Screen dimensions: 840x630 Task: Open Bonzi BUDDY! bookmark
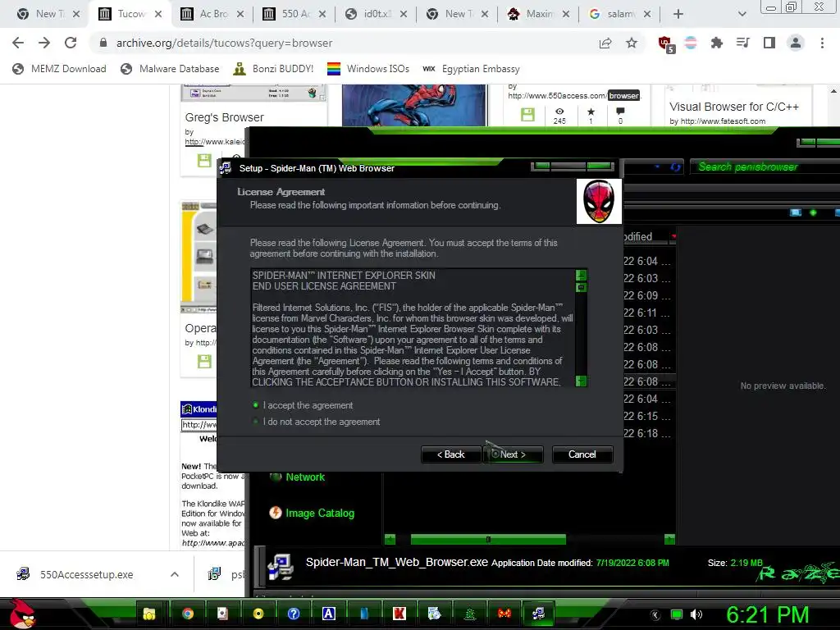click(x=273, y=69)
